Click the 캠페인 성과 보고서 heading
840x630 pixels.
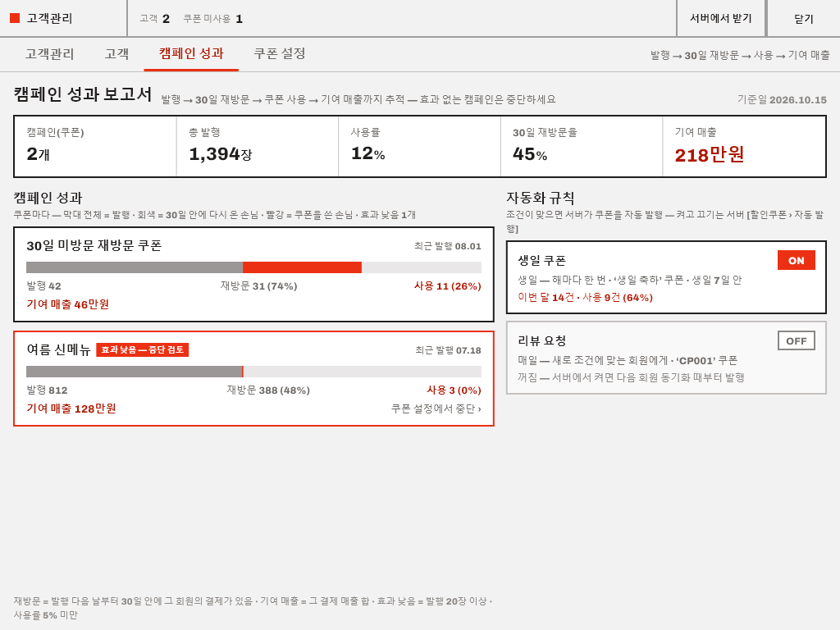click(83, 94)
